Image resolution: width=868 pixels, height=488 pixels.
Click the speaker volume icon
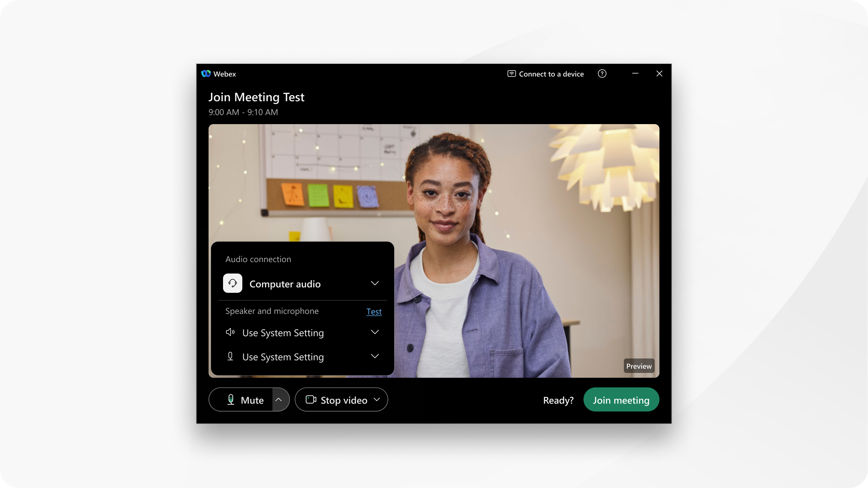tap(230, 332)
